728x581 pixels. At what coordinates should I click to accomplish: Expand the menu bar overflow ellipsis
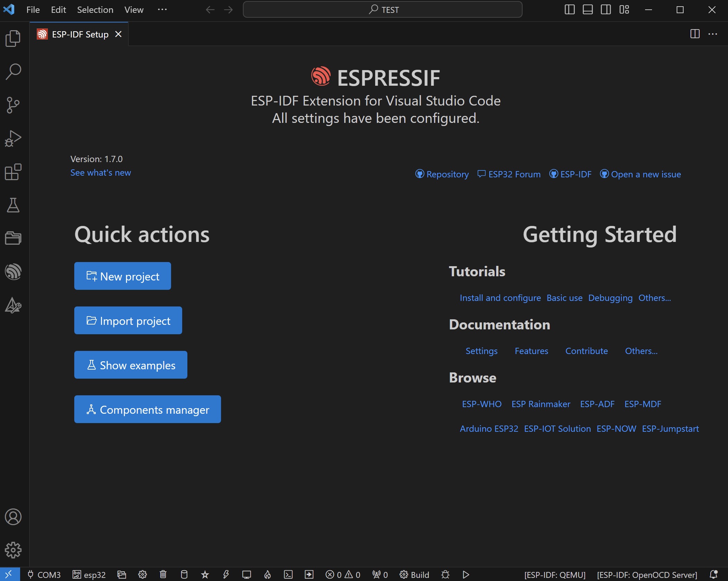162,10
